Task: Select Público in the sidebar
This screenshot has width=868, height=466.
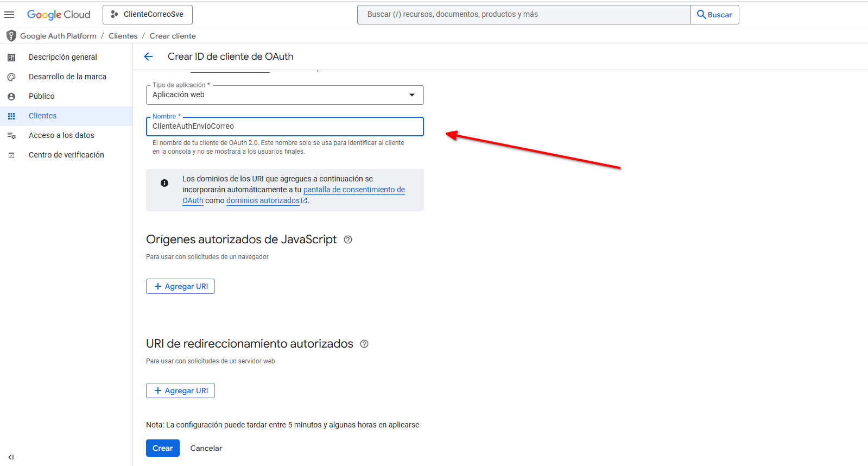Action: pos(42,96)
